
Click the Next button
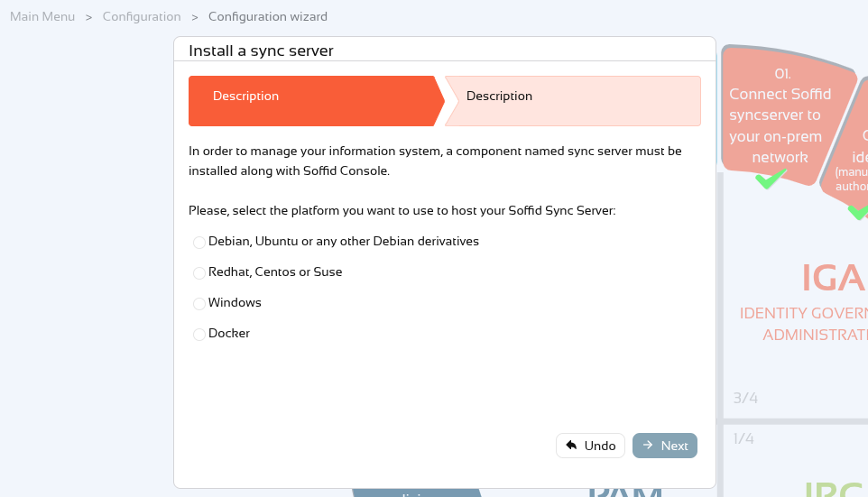click(x=665, y=446)
